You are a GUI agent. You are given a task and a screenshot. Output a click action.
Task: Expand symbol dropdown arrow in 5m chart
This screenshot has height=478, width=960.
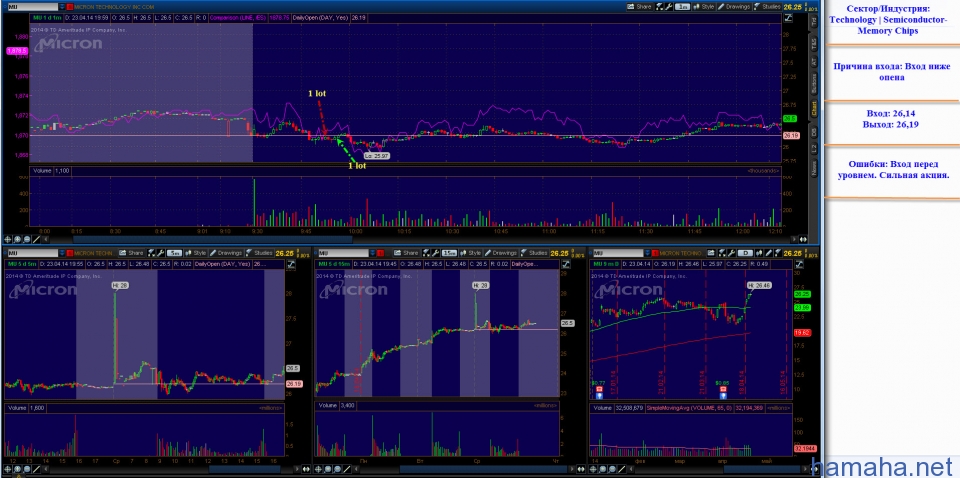click(x=62, y=253)
